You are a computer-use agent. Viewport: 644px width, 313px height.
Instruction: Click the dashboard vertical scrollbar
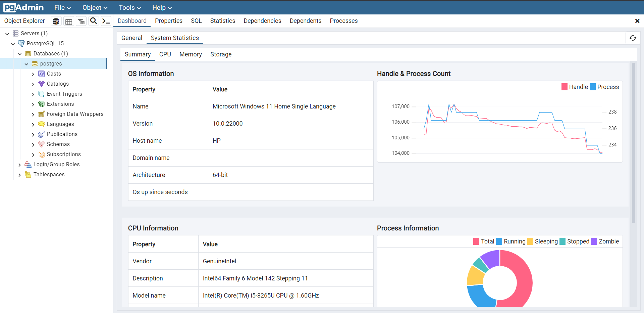pyautogui.click(x=634, y=143)
